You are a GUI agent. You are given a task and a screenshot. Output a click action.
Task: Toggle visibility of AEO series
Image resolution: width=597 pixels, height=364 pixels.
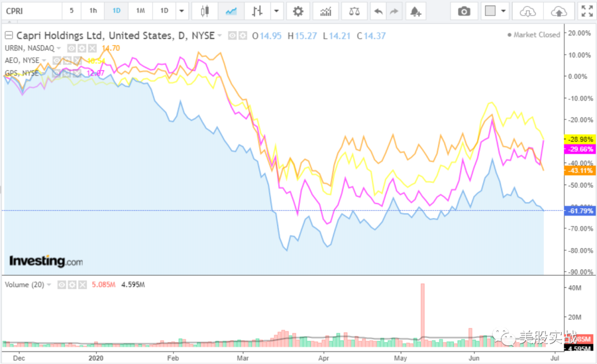pos(57,60)
